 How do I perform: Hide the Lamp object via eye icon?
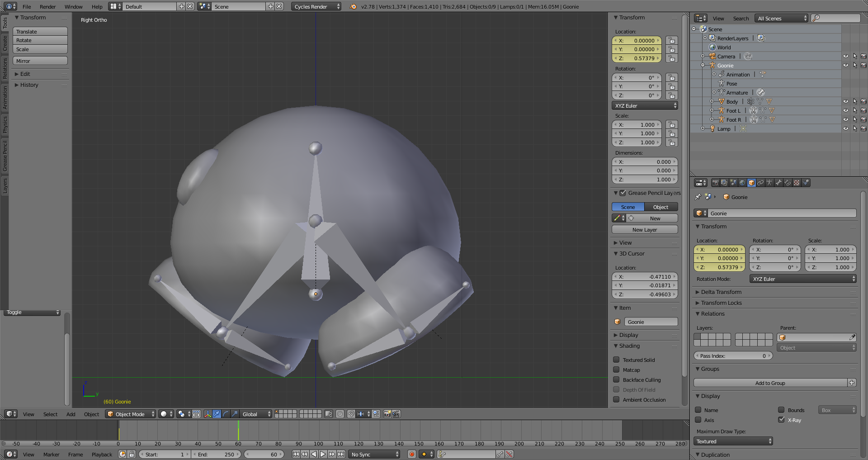click(x=845, y=129)
